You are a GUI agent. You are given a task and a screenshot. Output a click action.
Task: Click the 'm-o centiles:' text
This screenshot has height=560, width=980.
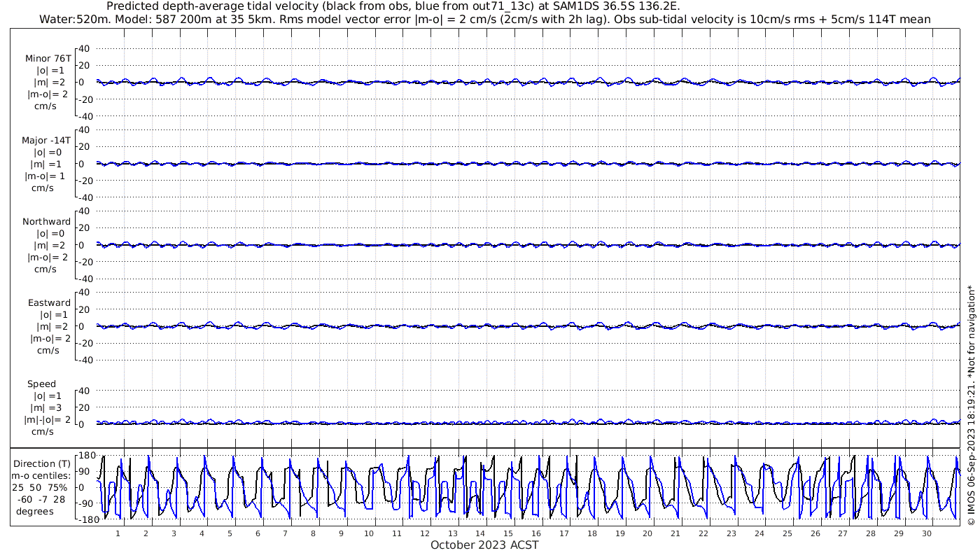pos(41,476)
